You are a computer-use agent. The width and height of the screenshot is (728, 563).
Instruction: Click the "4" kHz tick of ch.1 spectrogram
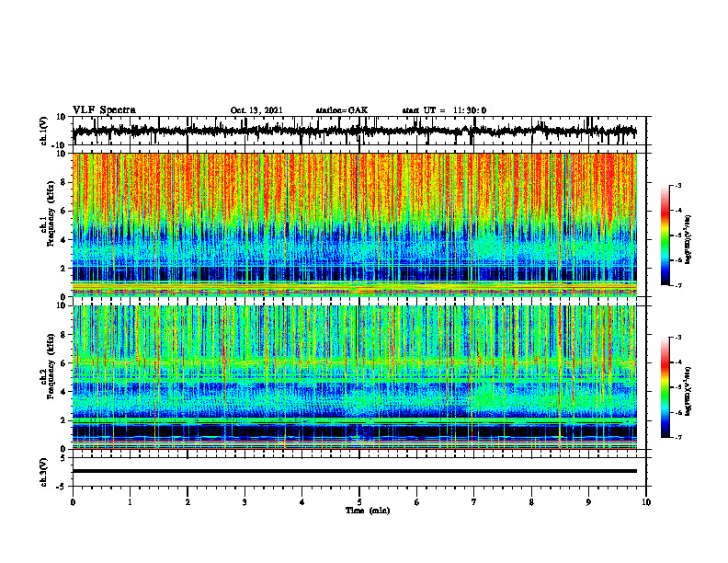click(64, 240)
